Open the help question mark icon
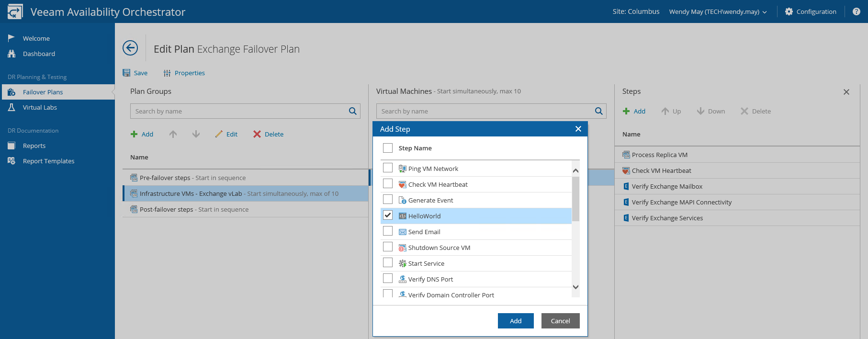The image size is (868, 339). [857, 11]
